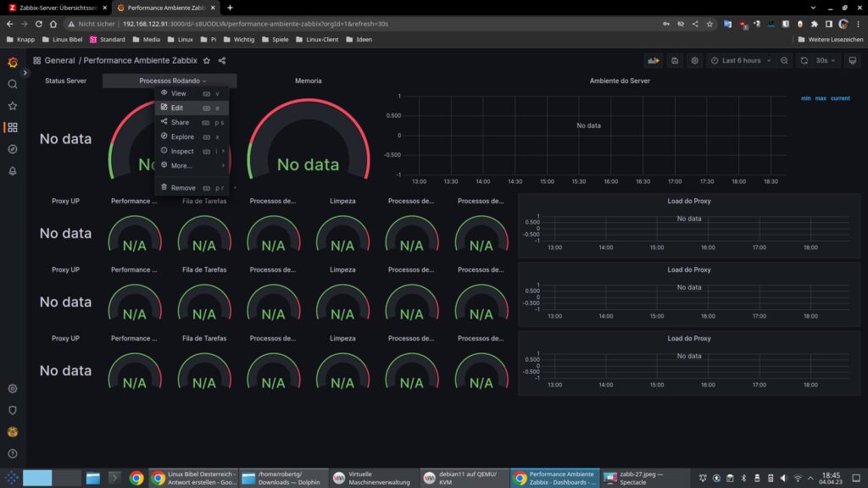Viewport: 868px width, 488px height.
Task: Open the Linux Bibel bookmark folder
Action: (x=62, y=39)
